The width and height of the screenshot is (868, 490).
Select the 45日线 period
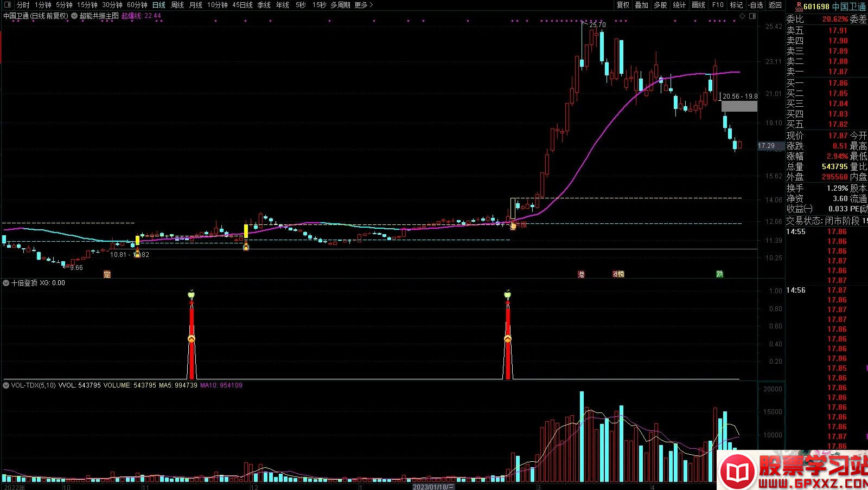click(242, 5)
